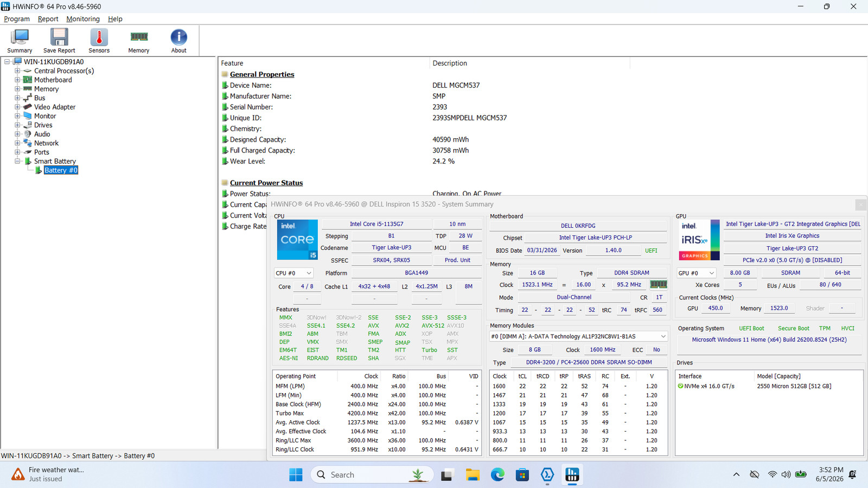Click HWiNFO taskbar icon
The height and width of the screenshot is (488, 868).
572,475
